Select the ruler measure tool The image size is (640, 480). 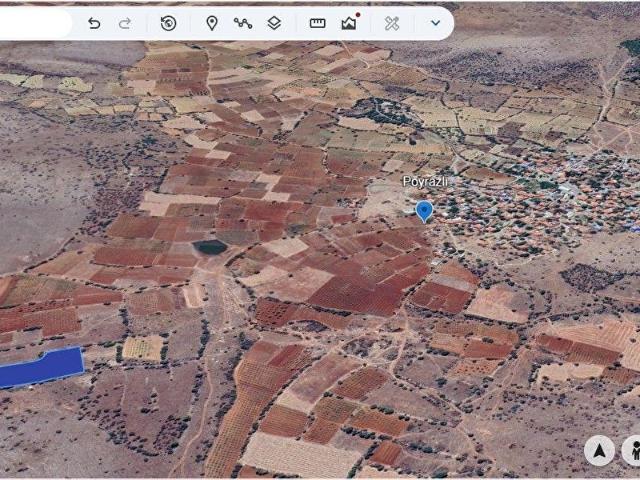317,23
